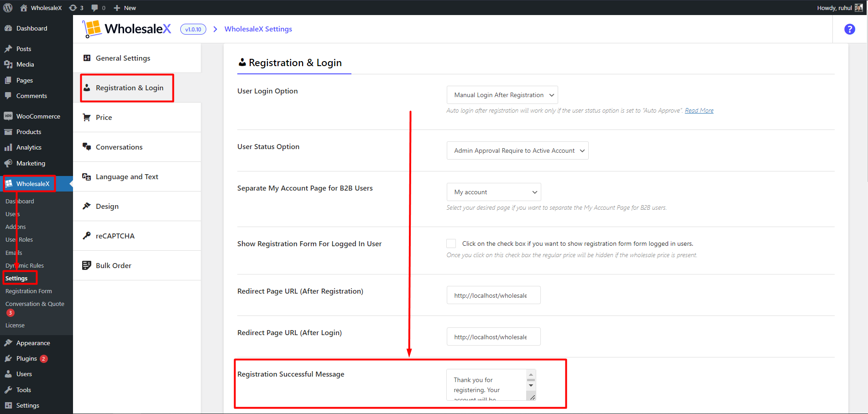Click the WordPress logo in admin bar
The height and width of the screenshot is (414, 868).
click(x=8, y=8)
